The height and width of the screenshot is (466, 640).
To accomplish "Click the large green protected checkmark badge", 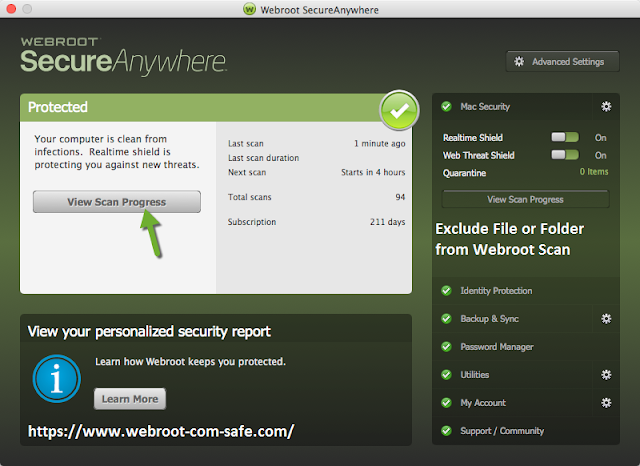I will 399,110.
